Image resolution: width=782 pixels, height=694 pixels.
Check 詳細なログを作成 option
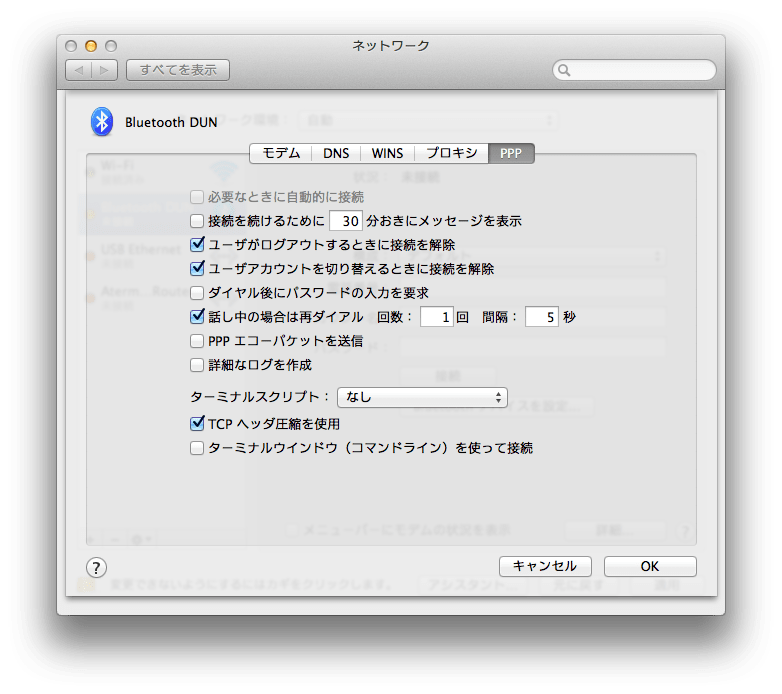(x=197, y=365)
